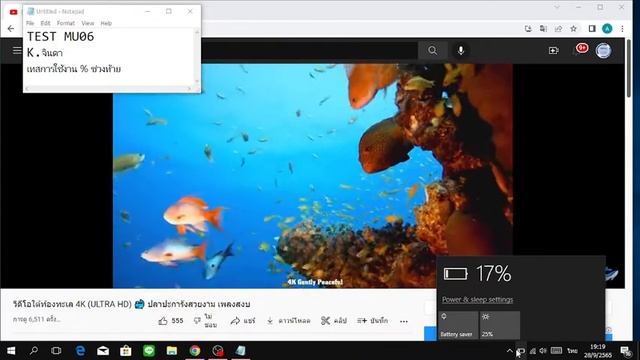Go back with Chrome's back arrow
The image size is (640, 360).
coord(11,29)
